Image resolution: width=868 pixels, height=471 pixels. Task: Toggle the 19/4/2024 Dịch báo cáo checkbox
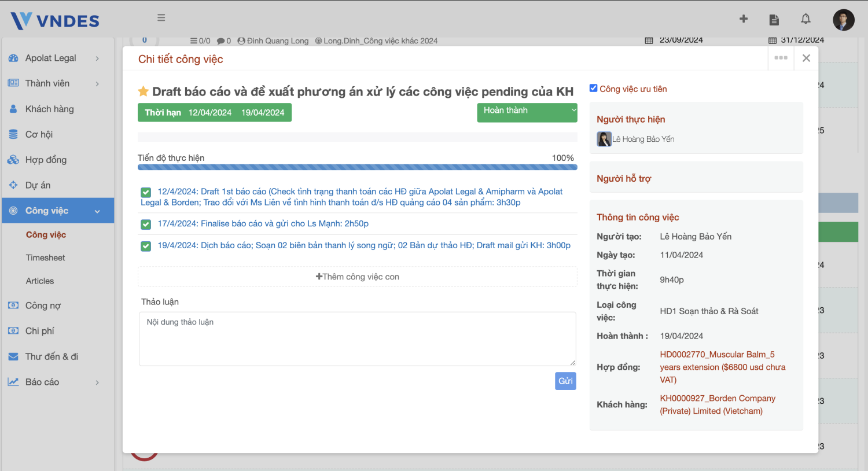pos(146,246)
